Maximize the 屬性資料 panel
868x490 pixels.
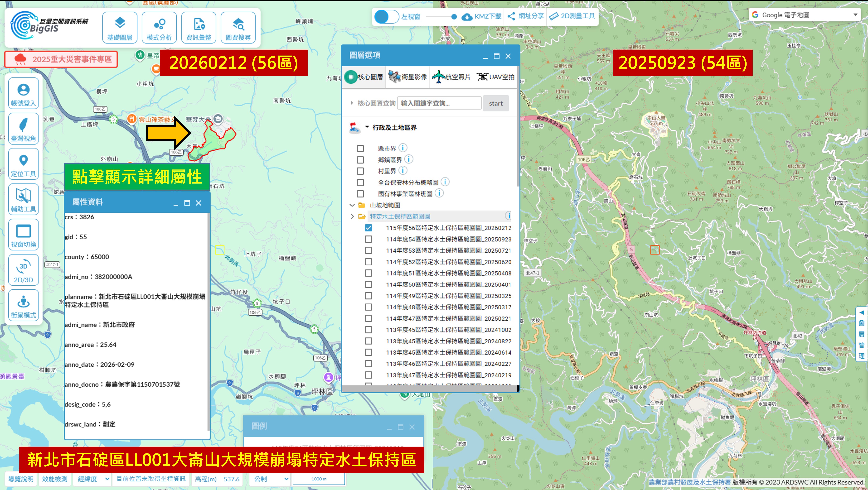pos(187,203)
